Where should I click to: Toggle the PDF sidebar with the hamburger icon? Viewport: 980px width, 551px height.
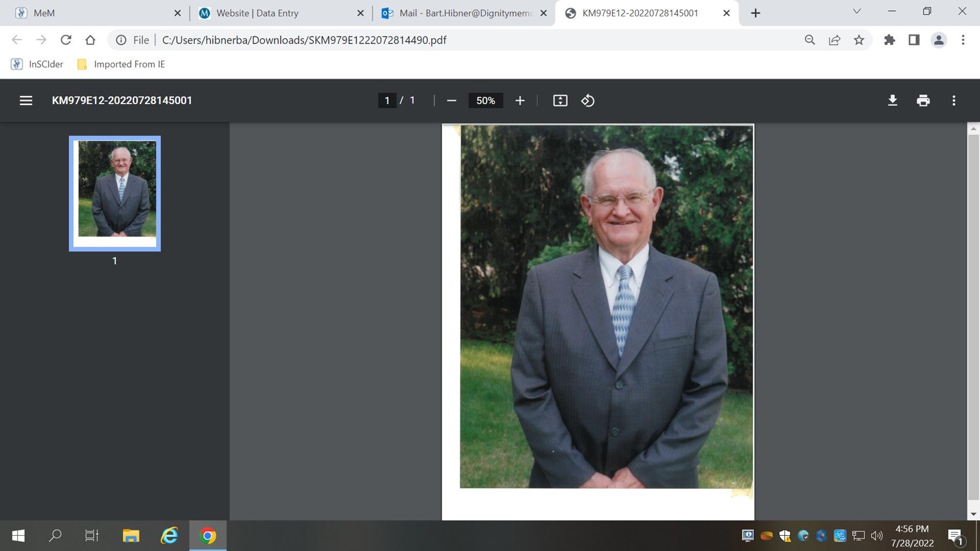click(26, 101)
